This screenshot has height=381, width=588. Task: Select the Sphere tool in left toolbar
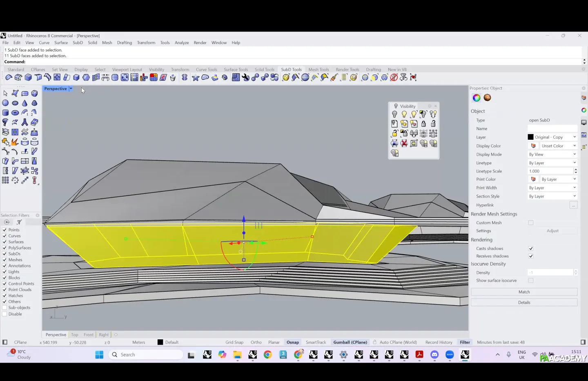(x=5, y=103)
